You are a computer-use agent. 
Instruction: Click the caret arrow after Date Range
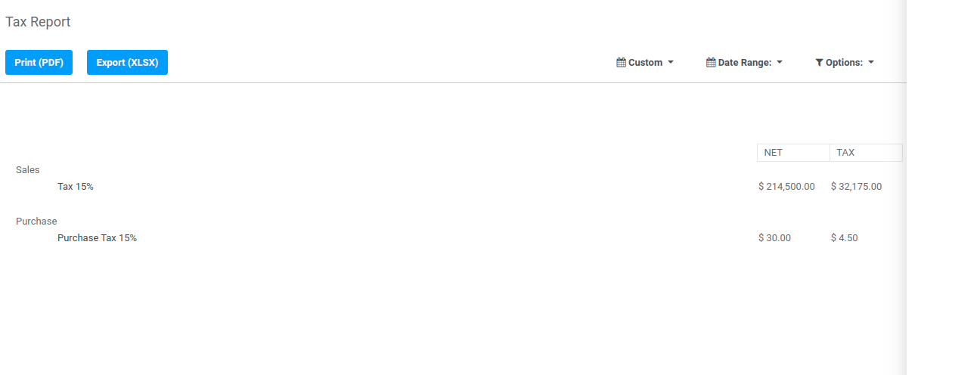(x=780, y=63)
